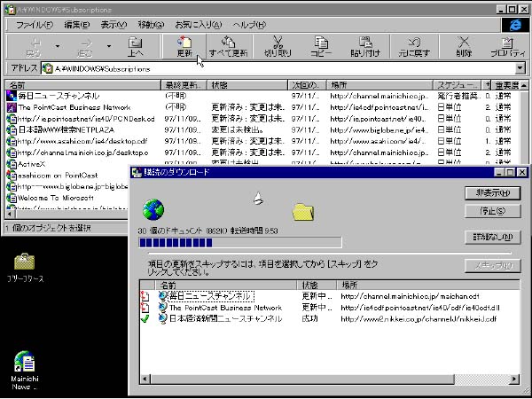Select Welcome To Microsoft subscription
The width and height of the screenshot is (532, 399).
[x=56, y=198]
